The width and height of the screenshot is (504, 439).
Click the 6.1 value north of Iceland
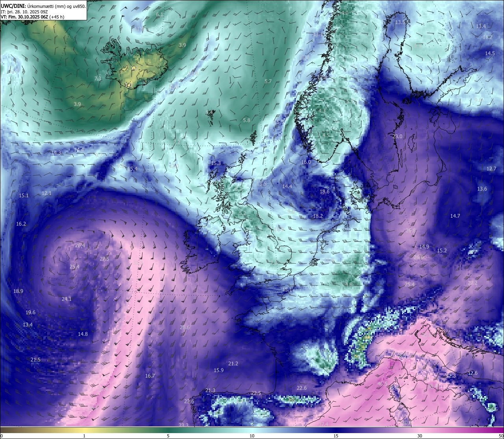point(159,14)
